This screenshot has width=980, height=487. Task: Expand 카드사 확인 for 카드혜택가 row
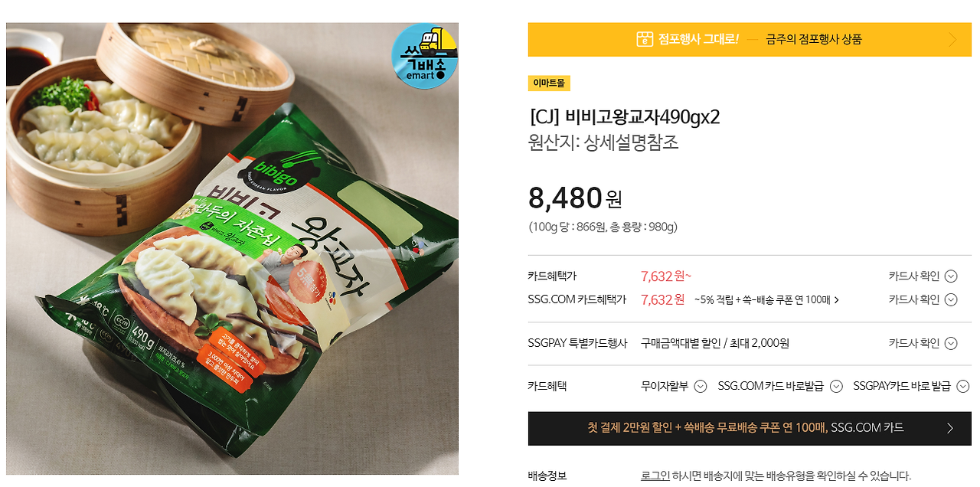pyautogui.click(x=923, y=276)
